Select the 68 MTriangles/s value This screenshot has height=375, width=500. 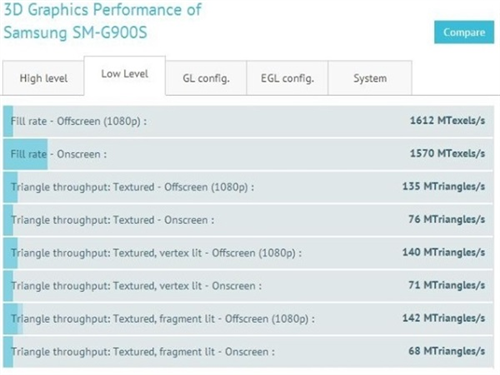point(447,351)
